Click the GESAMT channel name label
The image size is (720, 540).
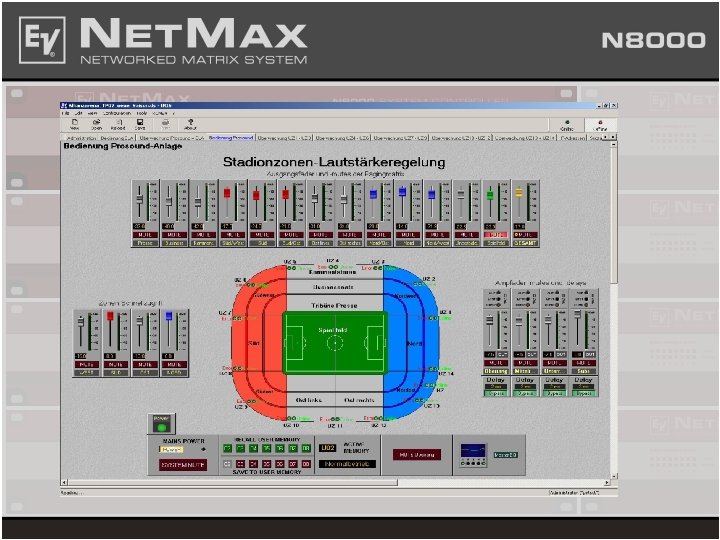click(525, 243)
